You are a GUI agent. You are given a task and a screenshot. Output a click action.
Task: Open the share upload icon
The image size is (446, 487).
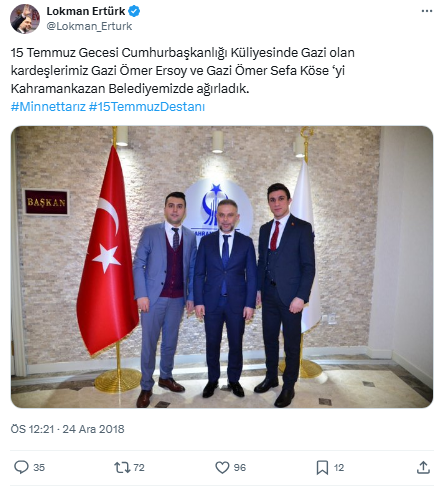tap(423, 467)
